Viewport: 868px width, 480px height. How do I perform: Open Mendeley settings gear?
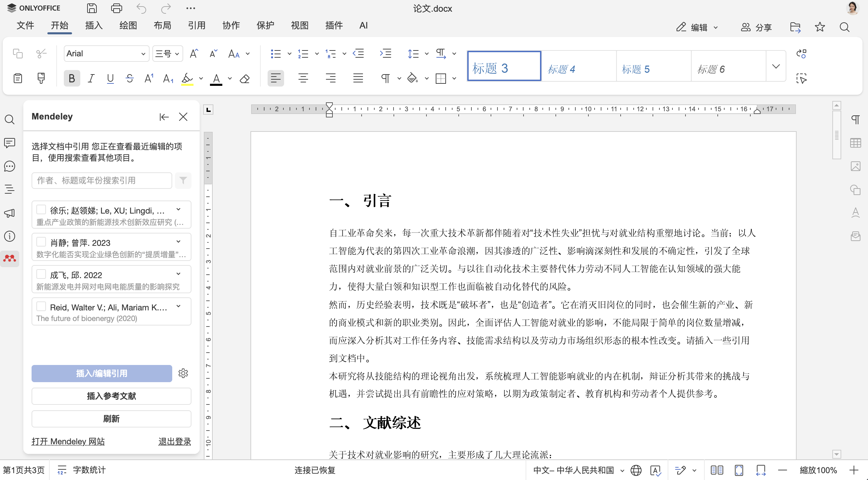[x=183, y=373]
